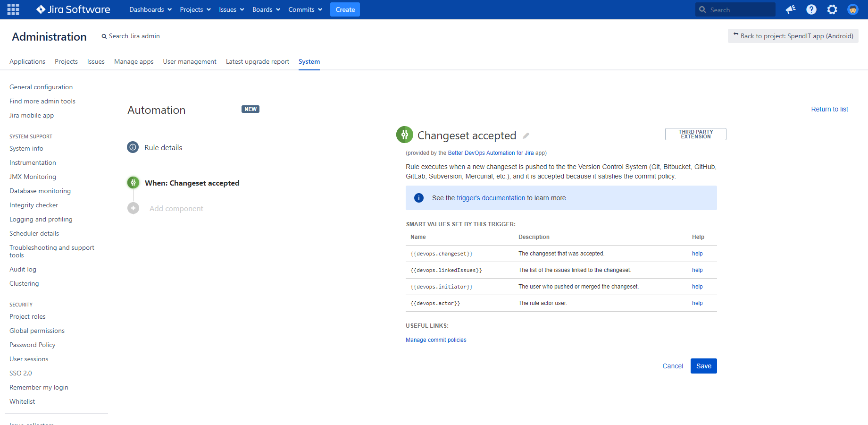This screenshot has height=425, width=868.
Task: Open the Jira help icon
Action: tap(811, 9)
